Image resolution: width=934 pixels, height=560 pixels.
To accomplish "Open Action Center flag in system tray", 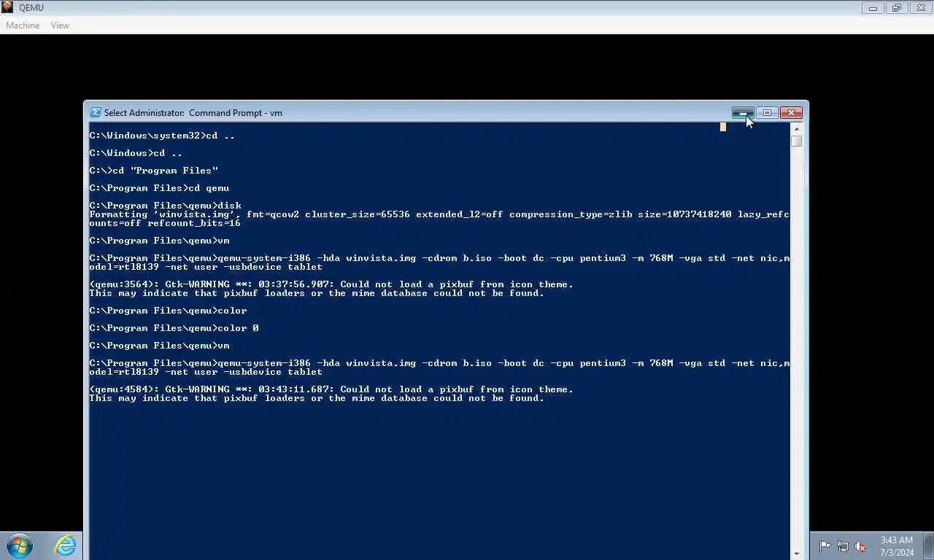I will click(x=825, y=546).
